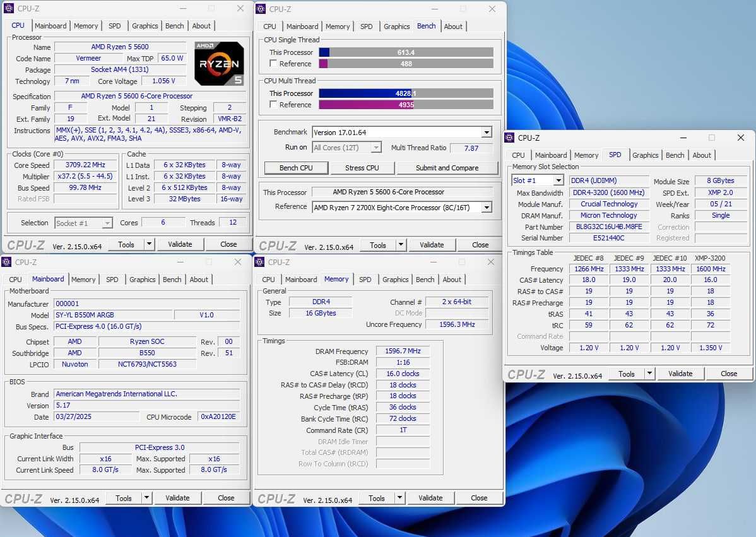Click CPU-Z app icon in the Memory window title bar
Screen dimensions: 756x537
pyautogui.click(x=259, y=262)
